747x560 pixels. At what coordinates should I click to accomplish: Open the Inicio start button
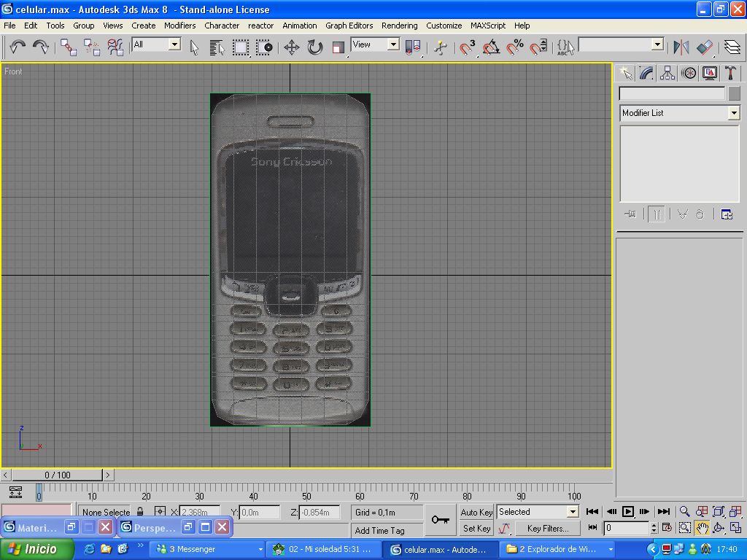(x=37, y=549)
